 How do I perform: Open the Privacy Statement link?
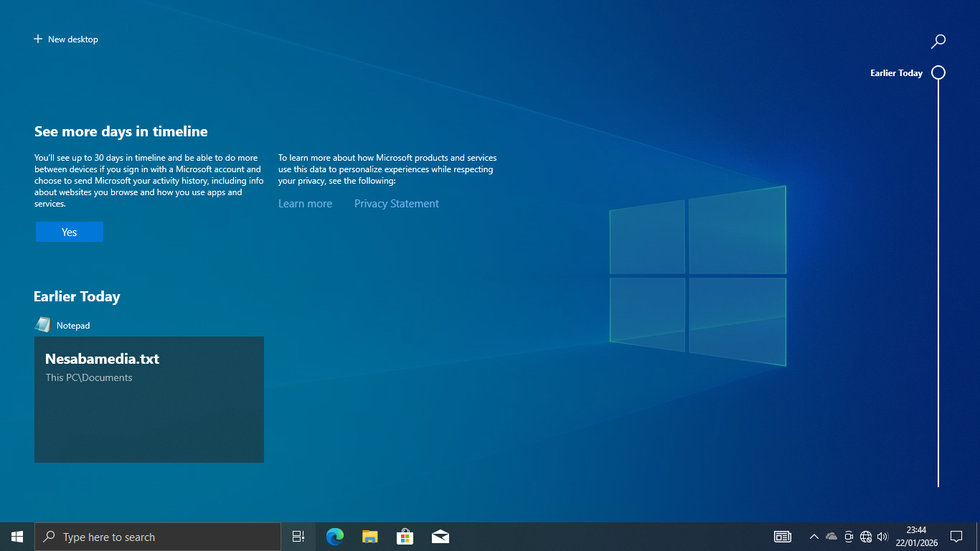coord(396,204)
